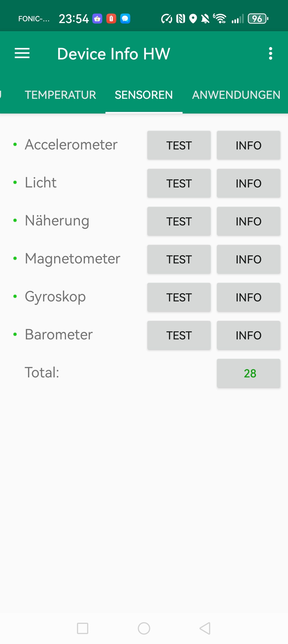Tap the red battery alert notification icon
Screen dimensions: 288x644
(x=111, y=19)
